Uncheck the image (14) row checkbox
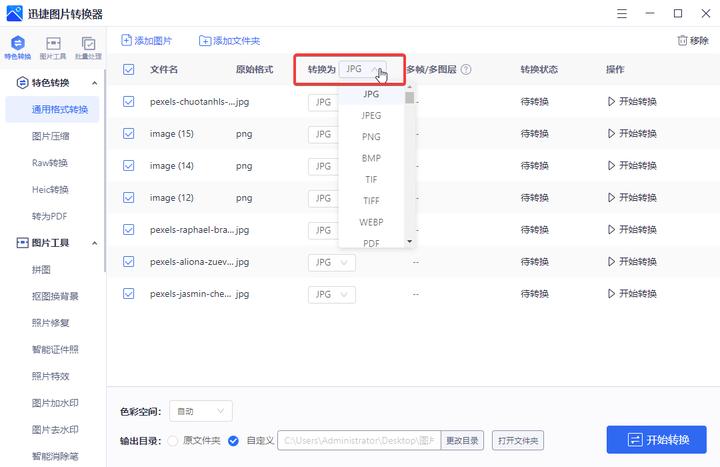 (x=129, y=166)
